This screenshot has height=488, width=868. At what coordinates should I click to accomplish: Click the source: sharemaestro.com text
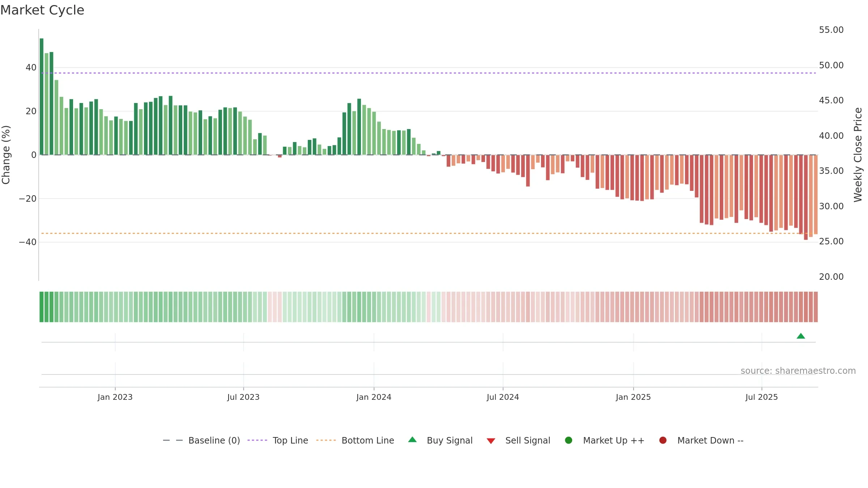798,371
